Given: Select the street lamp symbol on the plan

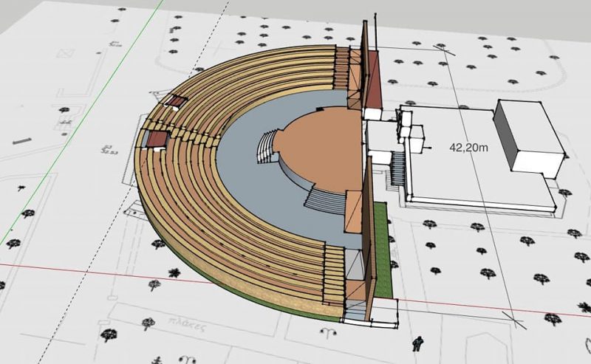Looking at the screenshot, I should pos(328,332).
